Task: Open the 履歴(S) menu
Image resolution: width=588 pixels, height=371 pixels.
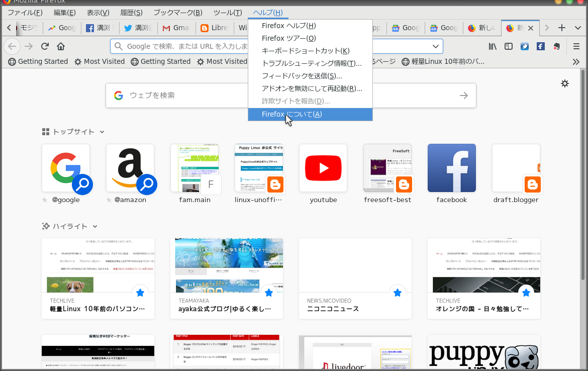Action: [x=131, y=13]
